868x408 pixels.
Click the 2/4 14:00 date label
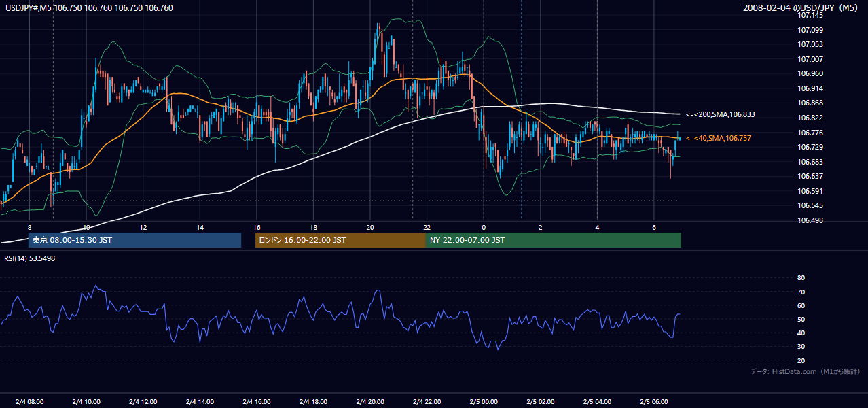(200, 401)
